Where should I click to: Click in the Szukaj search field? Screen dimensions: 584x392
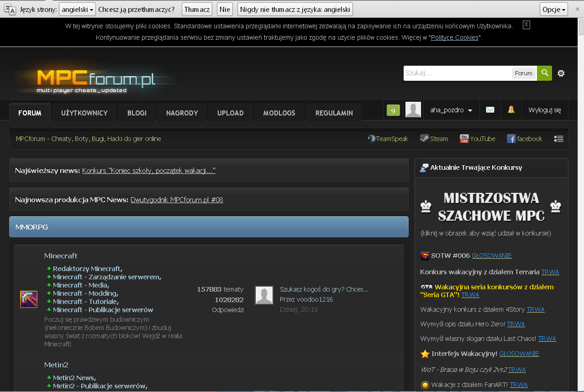(457, 73)
